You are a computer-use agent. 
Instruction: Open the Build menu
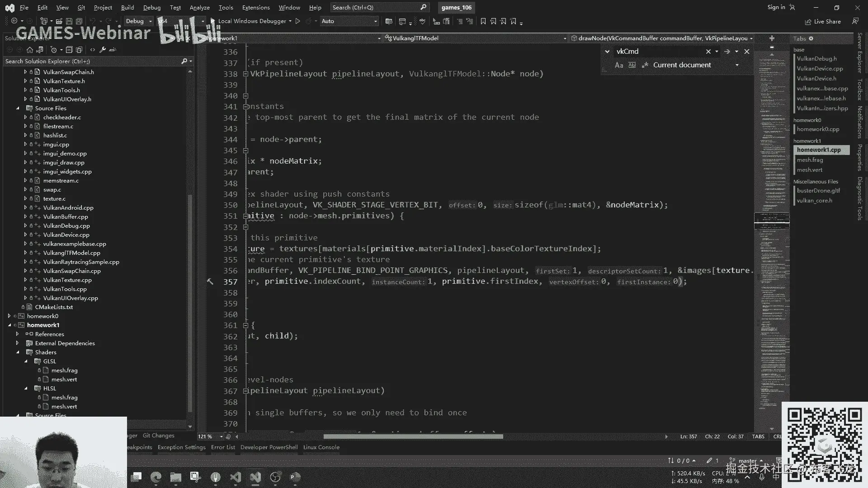[127, 7]
